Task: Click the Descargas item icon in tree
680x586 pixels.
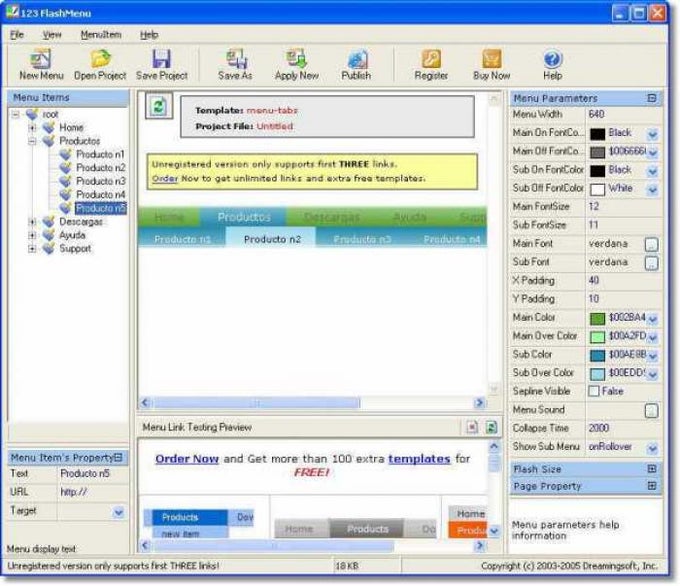Action: pos(49,222)
